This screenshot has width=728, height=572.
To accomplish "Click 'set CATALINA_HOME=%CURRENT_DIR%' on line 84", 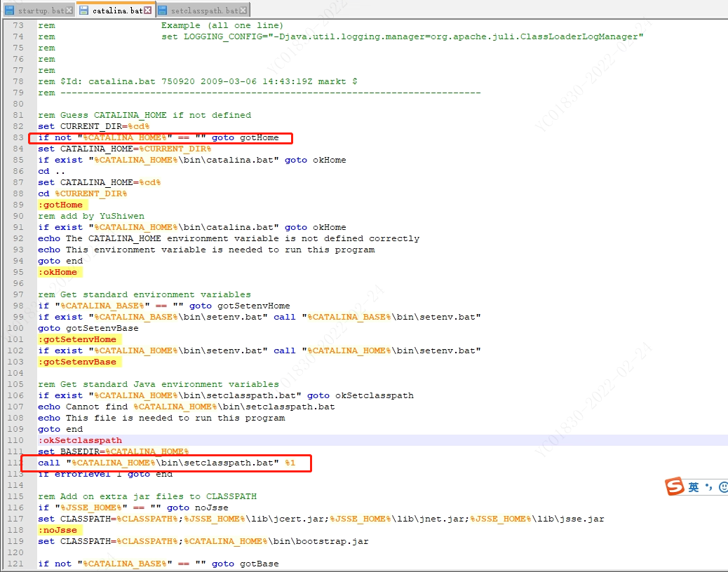I will [124, 149].
